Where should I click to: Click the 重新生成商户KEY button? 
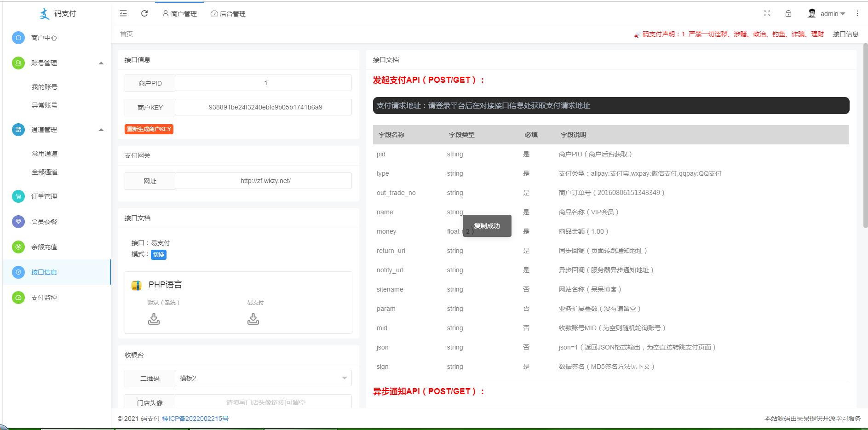149,129
